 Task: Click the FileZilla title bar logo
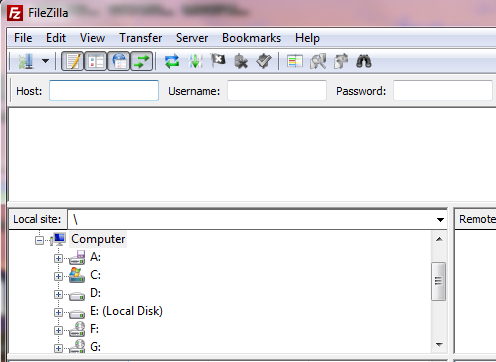(15, 13)
